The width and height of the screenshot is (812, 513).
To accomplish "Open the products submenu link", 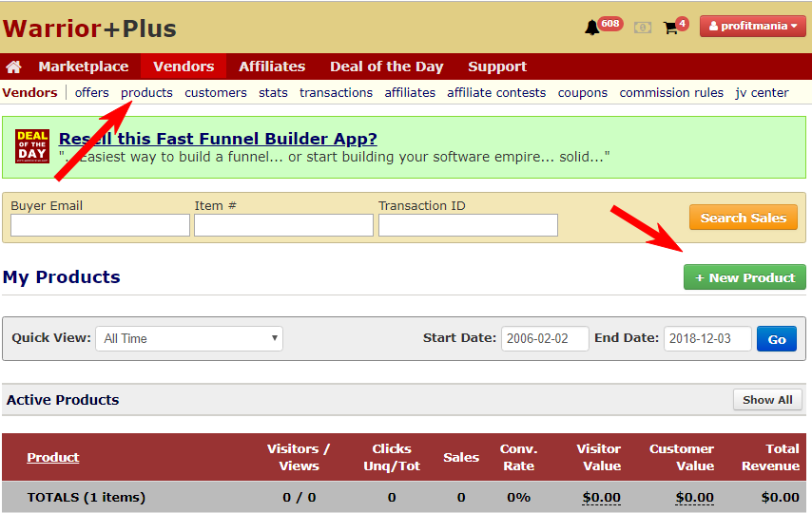I will pos(146,93).
